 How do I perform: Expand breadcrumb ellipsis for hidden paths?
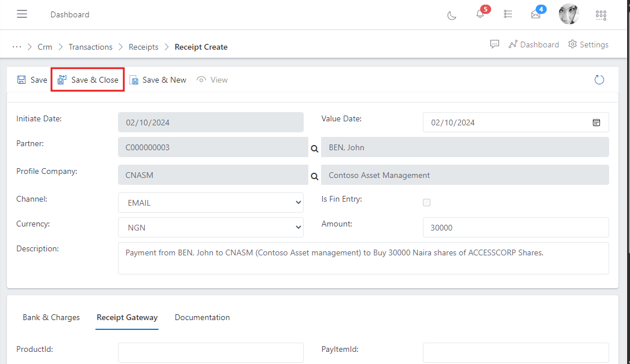(17, 47)
